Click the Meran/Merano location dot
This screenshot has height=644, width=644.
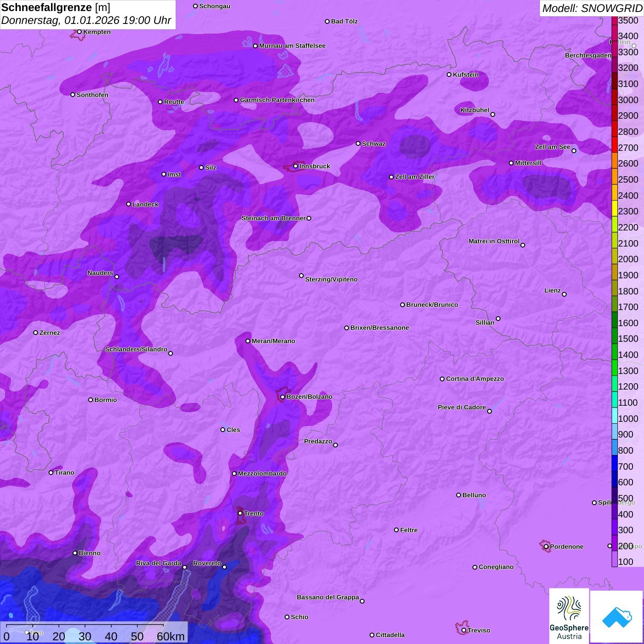point(248,341)
